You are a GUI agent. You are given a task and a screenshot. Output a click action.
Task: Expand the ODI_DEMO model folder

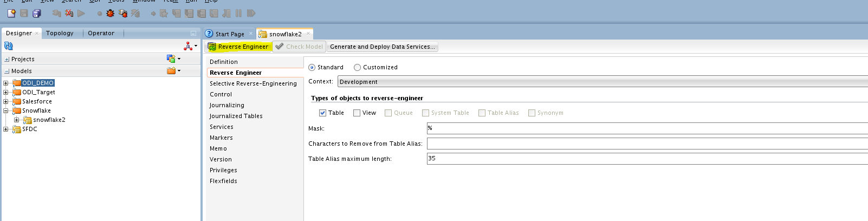tap(6, 83)
